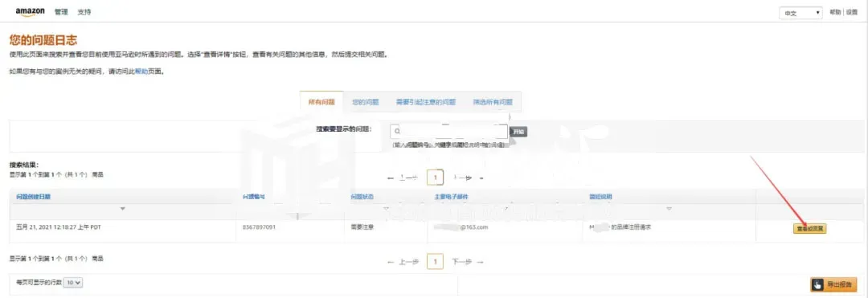Click the 您的问题日志 page heading
This screenshot has width=868, height=298.
click(x=43, y=40)
